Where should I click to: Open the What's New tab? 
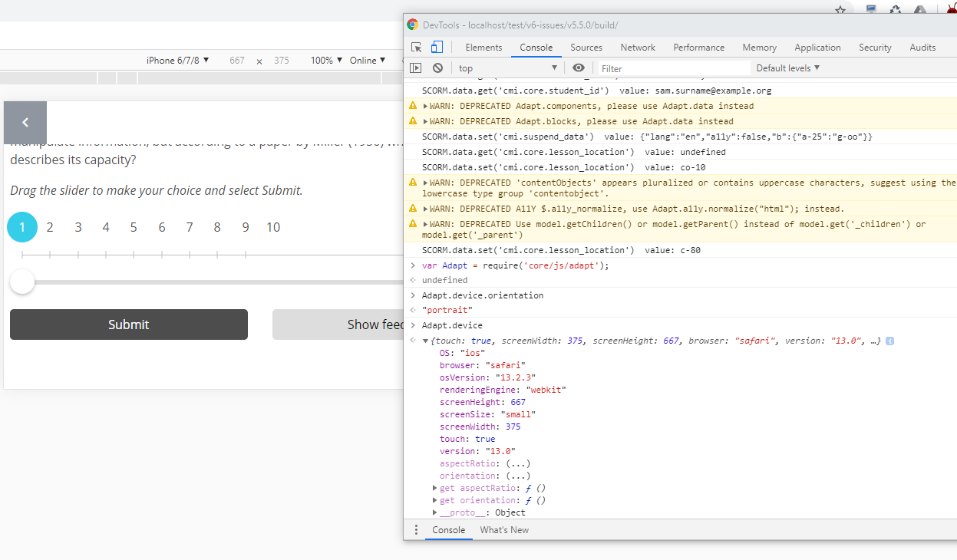coord(504,529)
